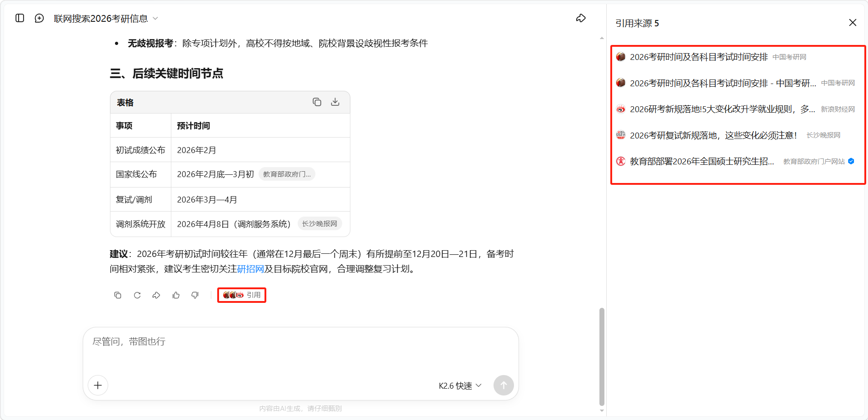This screenshot has width=868, height=420.
Task: Open the 新浪财经网 source about 2026研考新规
Action: coord(722,109)
